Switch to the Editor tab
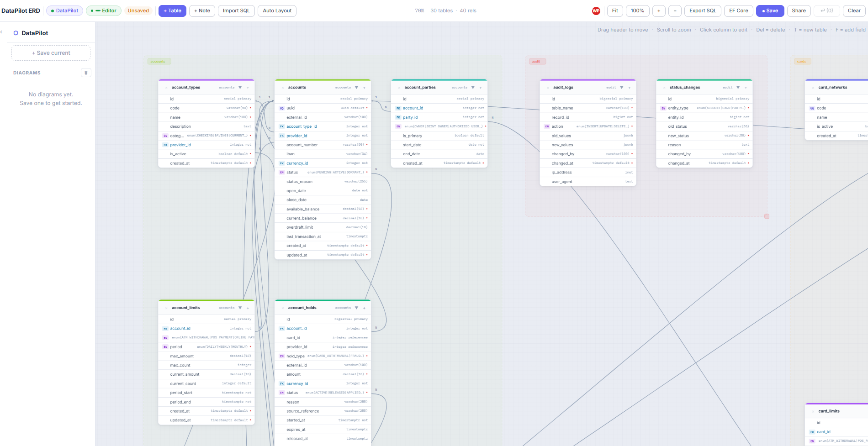Screen dimensions: 868x446 (103, 10)
